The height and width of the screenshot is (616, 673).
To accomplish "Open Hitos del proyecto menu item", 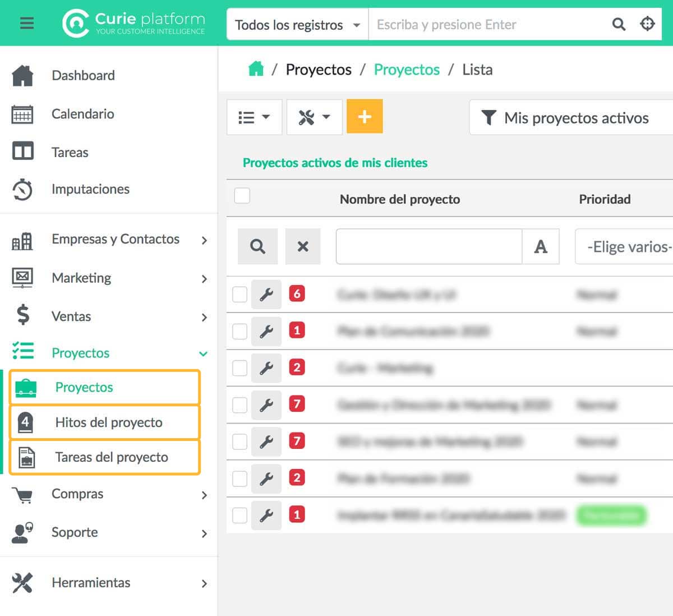I will 109,422.
